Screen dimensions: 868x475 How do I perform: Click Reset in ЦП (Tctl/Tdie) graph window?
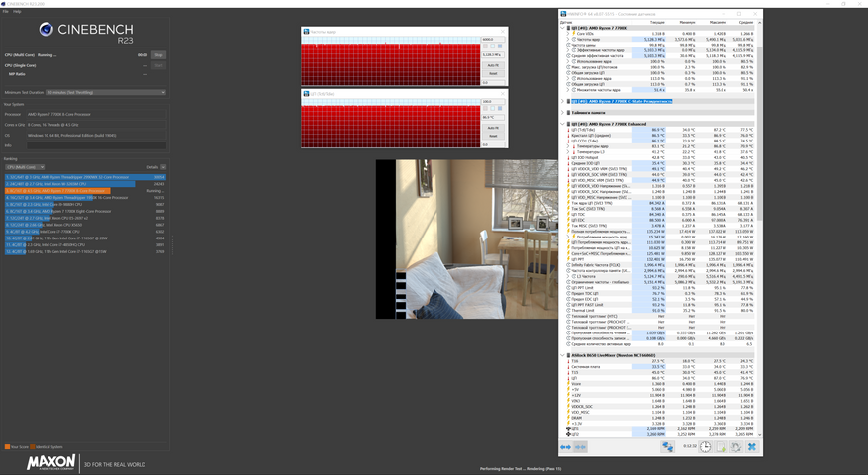click(x=493, y=136)
